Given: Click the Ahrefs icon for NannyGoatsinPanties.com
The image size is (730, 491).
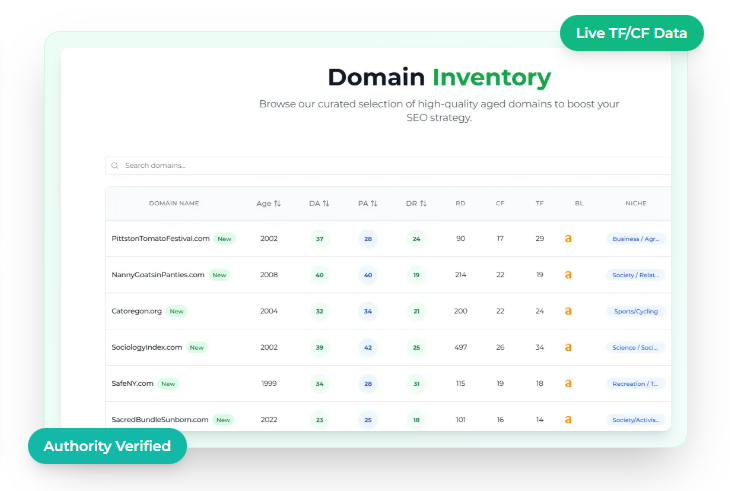Looking at the screenshot, I should [x=568, y=275].
